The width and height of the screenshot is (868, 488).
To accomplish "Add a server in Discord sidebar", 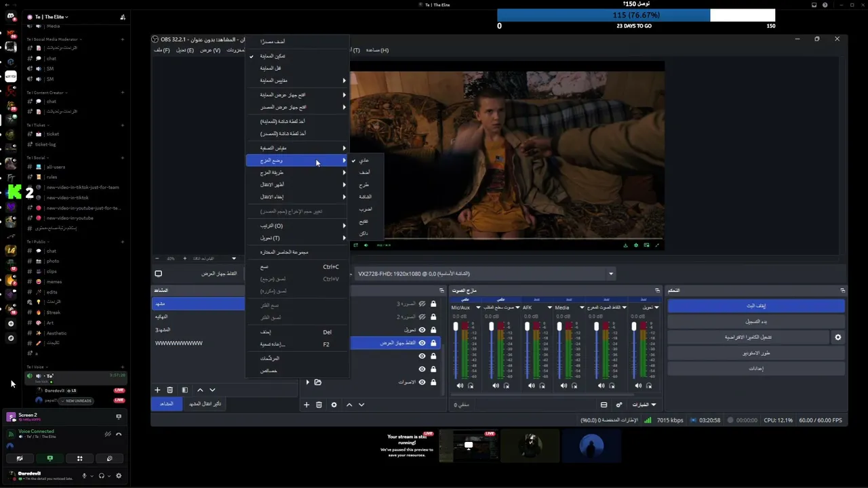I will [11, 324].
